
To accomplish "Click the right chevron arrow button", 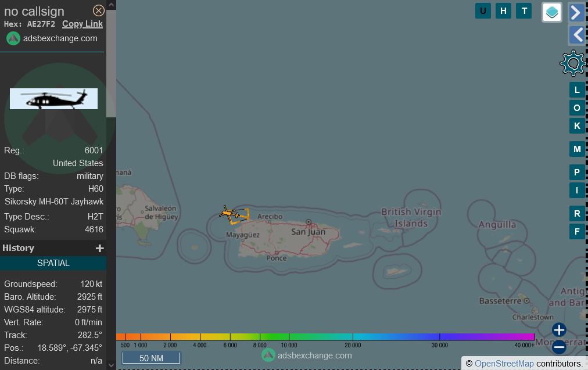I will (x=576, y=12).
